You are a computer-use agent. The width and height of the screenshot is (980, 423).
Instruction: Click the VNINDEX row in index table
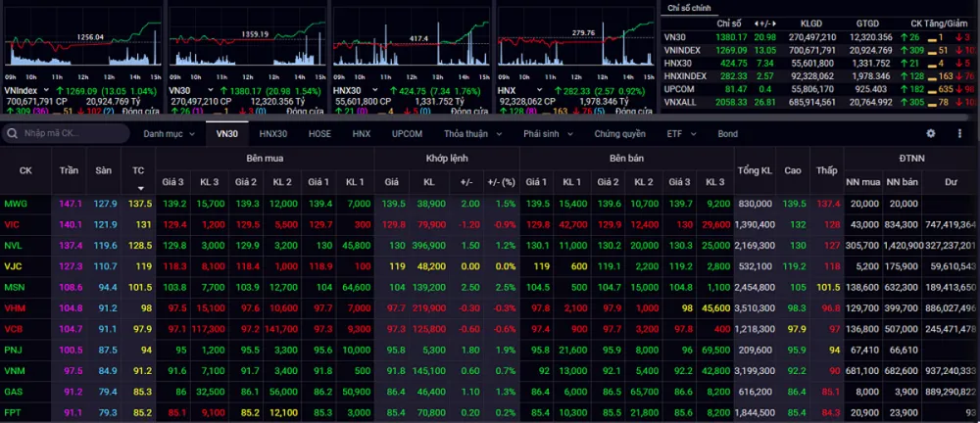pos(684,49)
